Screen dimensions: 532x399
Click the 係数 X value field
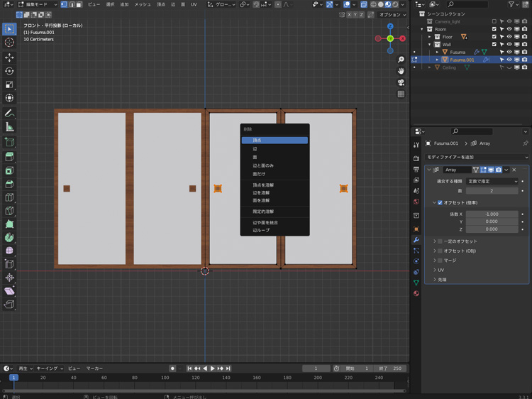tap(492, 214)
